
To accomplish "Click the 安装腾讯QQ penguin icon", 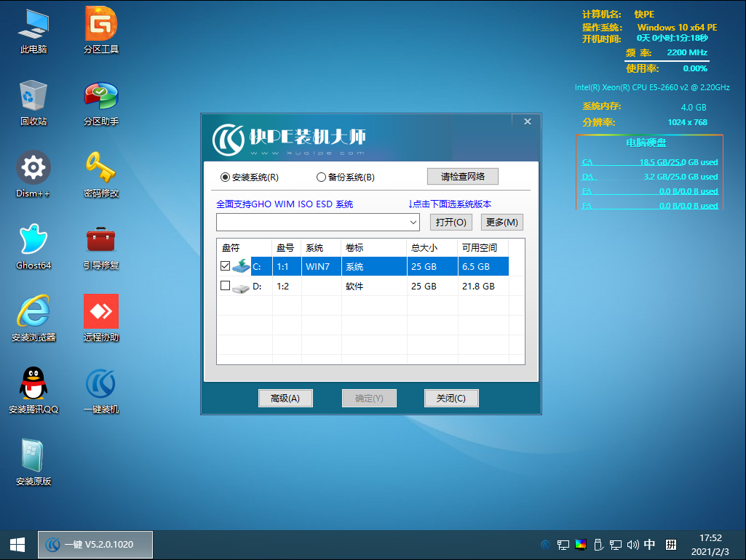I will pyautogui.click(x=33, y=385).
